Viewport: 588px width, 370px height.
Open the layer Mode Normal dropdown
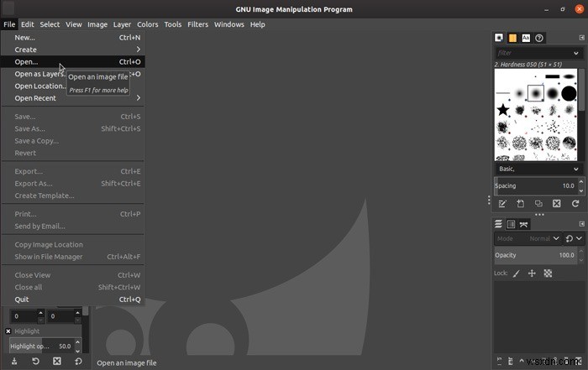pyautogui.click(x=528, y=238)
